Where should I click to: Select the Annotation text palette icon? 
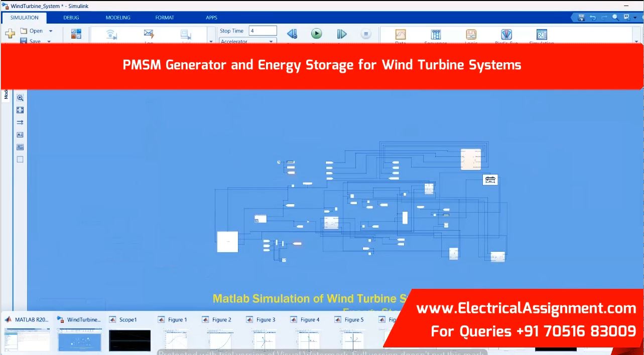20,135
